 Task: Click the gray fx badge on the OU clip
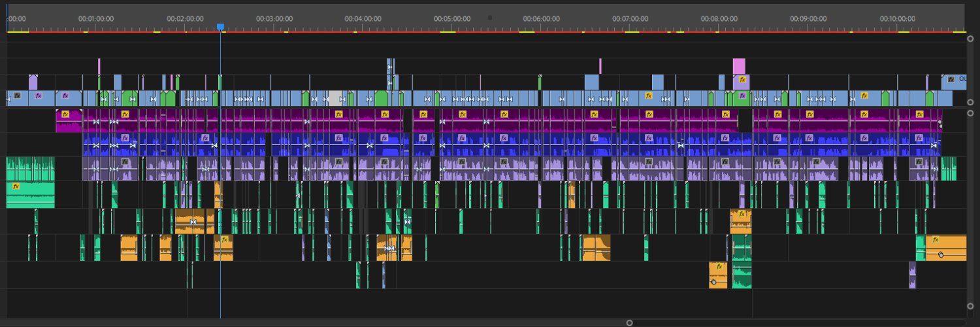952,79
